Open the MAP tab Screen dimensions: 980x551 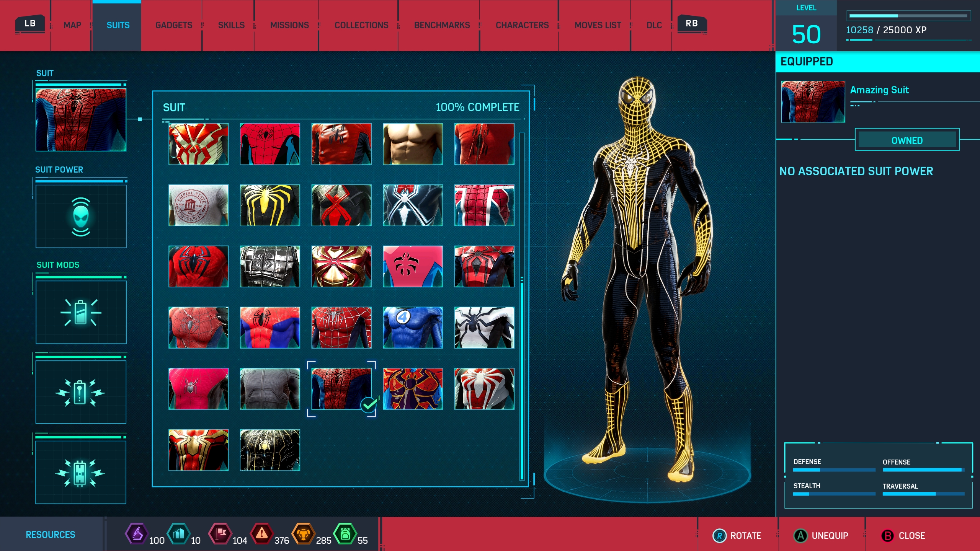[x=72, y=25]
